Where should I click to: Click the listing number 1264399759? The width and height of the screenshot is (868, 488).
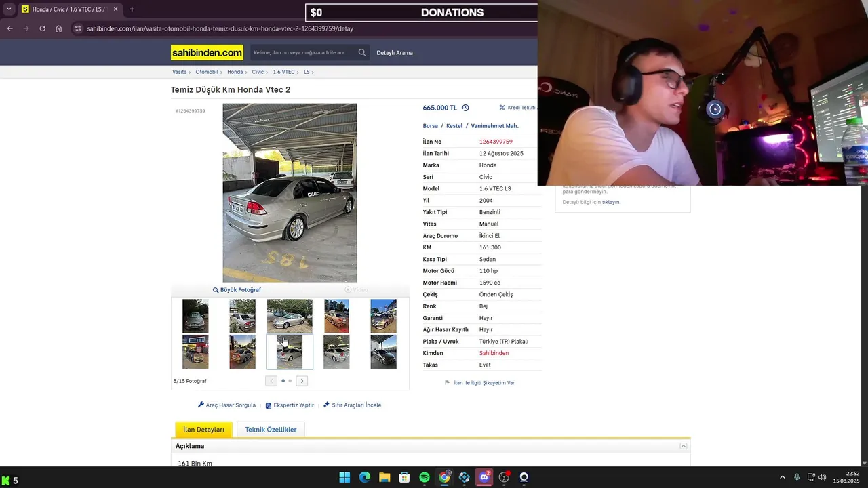pos(496,142)
